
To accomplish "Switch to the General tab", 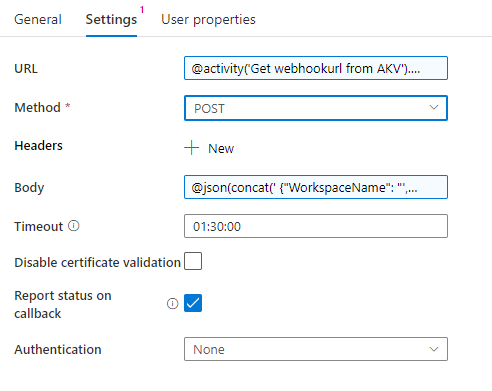I will [x=38, y=19].
